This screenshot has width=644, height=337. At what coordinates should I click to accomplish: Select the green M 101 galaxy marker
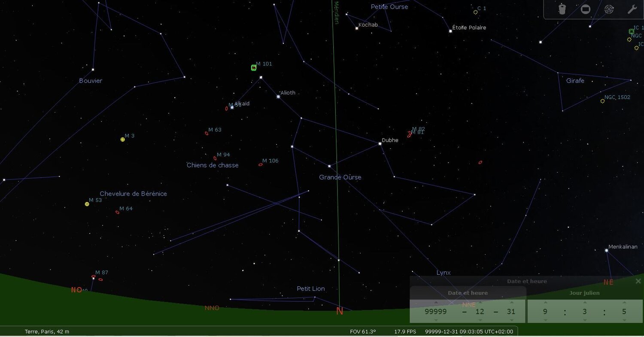click(254, 67)
